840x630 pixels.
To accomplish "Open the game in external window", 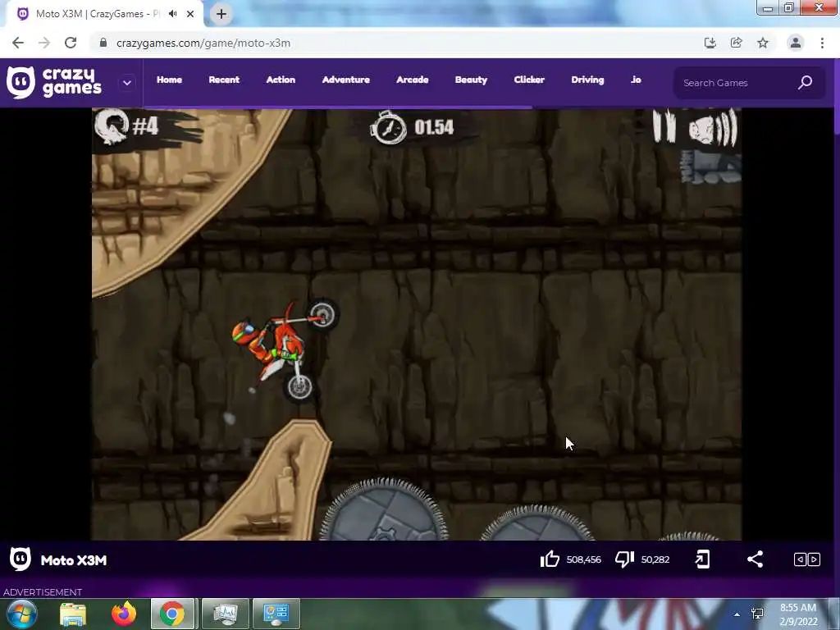I will click(x=702, y=559).
